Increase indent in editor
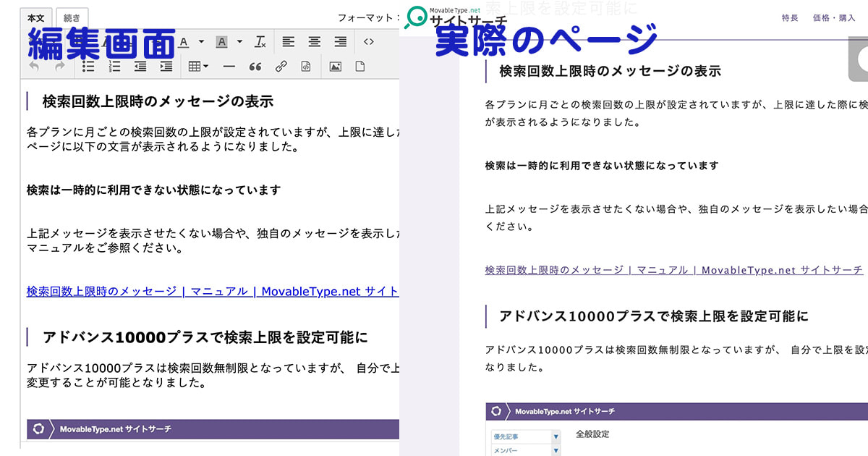868x456 pixels. [166, 67]
